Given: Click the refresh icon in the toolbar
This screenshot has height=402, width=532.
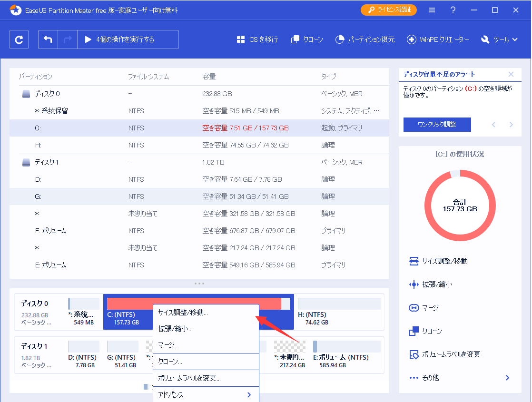Looking at the screenshot, I should [19, 39].
